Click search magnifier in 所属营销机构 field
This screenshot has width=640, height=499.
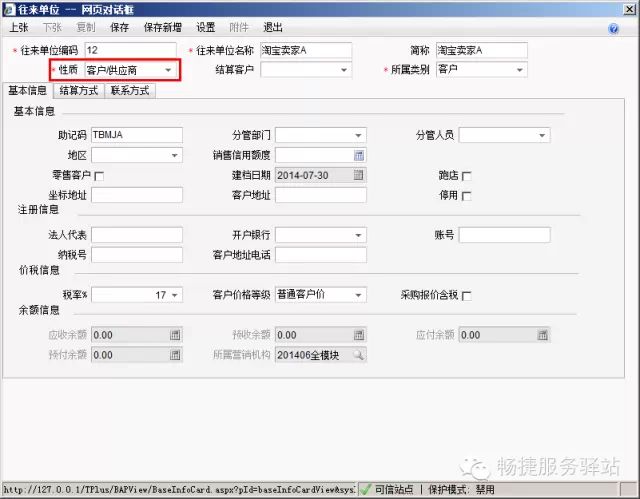pos(358,355)
